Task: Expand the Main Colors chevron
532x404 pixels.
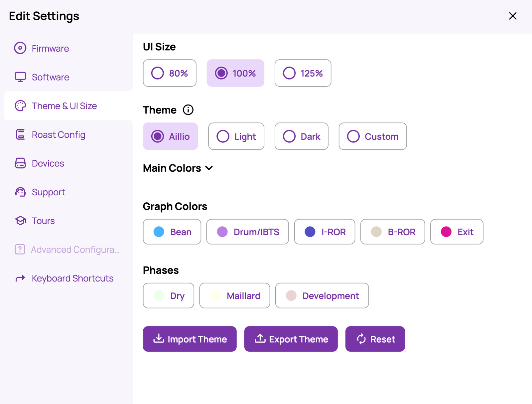Action: click(209, 168)
